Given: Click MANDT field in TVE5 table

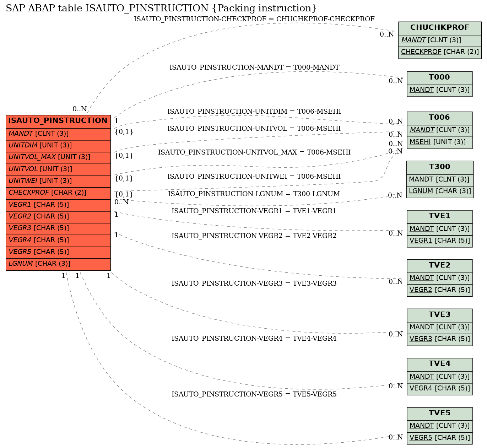Looking at the screenshot, I should 439,426.
